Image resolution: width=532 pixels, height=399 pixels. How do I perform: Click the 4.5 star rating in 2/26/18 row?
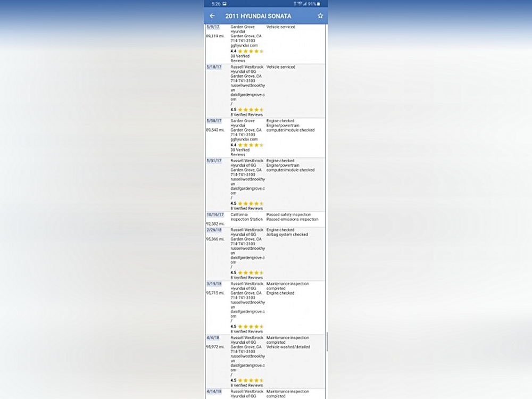[247, 273]
